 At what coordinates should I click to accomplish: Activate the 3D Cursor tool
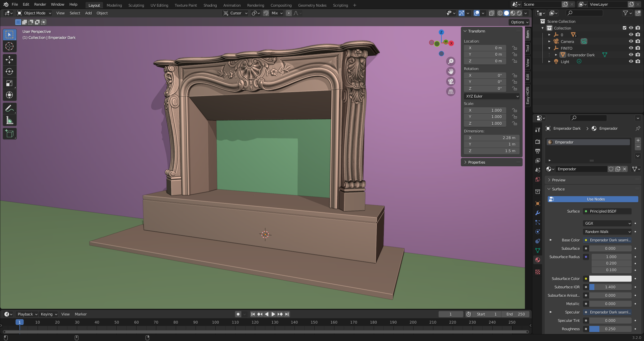tap(9, 46)
